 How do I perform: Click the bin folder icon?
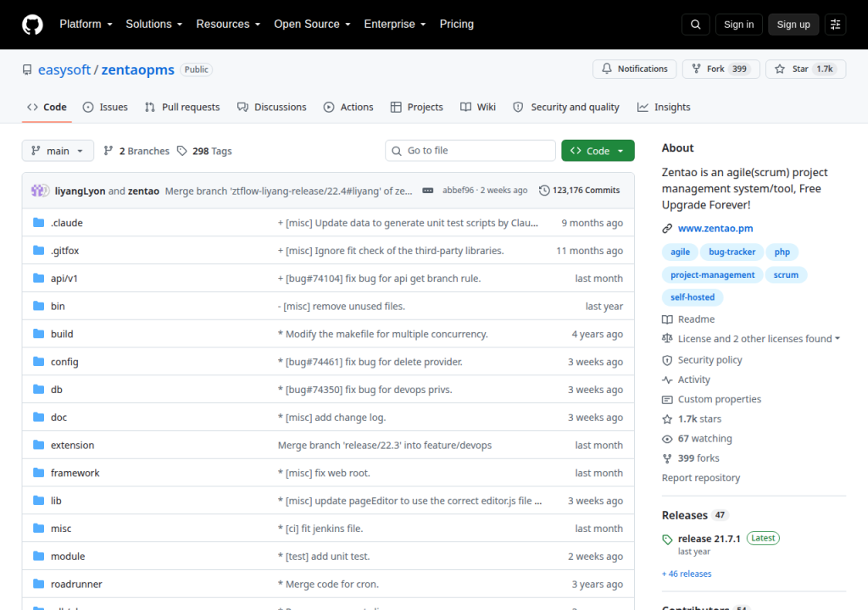38,306
